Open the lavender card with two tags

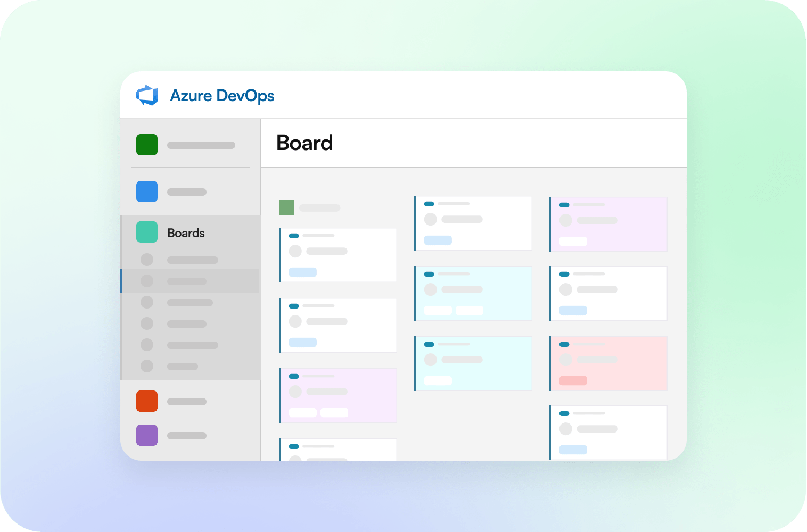(338, 396)
